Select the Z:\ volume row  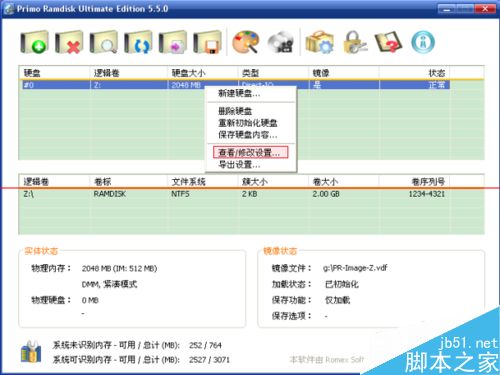[x=236, y=194]
